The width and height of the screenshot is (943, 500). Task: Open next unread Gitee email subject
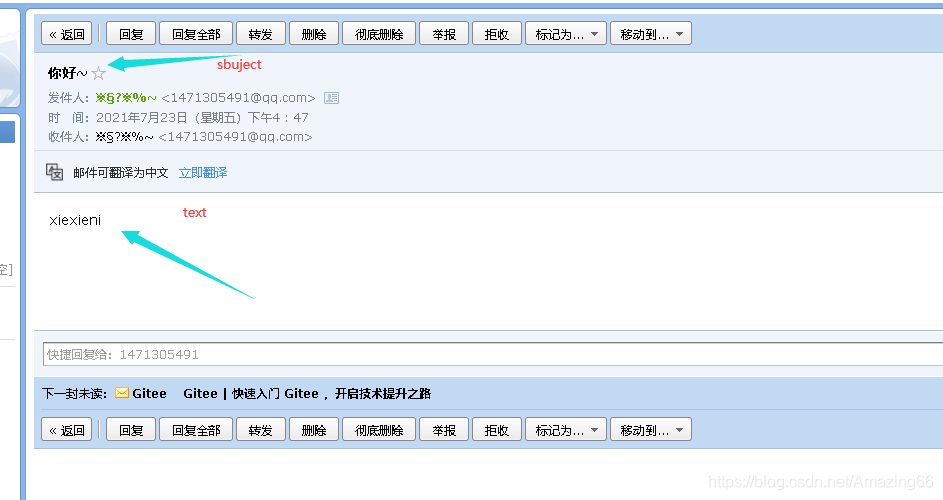coord(307,394)
